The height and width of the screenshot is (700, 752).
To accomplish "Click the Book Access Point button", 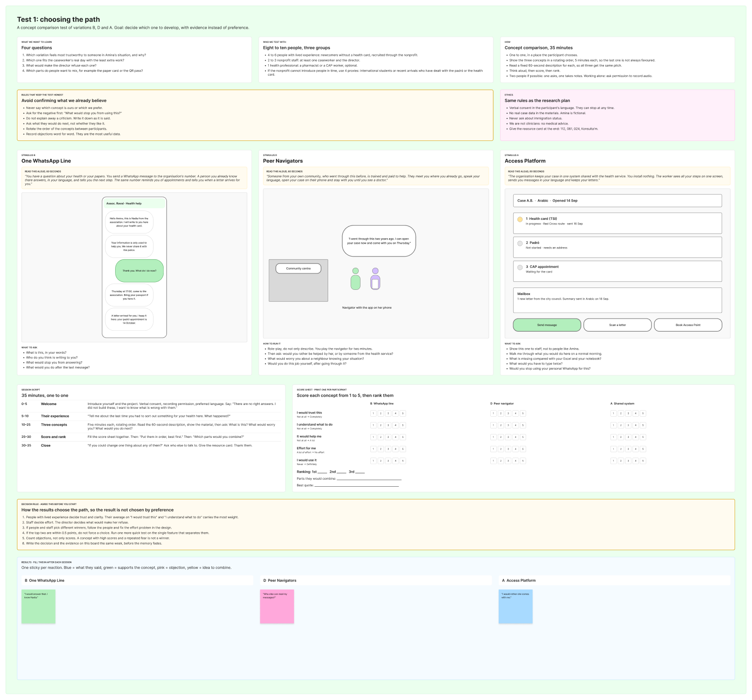I will click(x=688, y=325).
